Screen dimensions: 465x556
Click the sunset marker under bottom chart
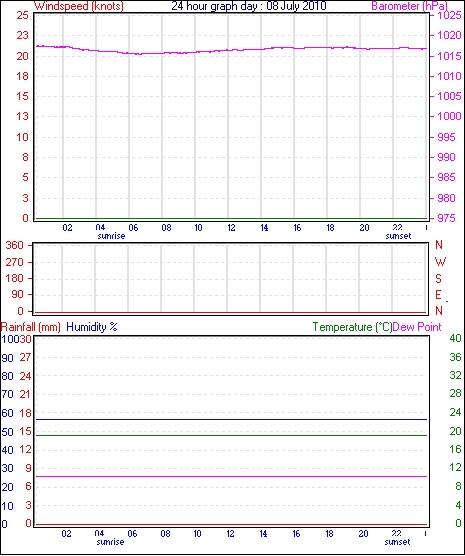(398, 542)
